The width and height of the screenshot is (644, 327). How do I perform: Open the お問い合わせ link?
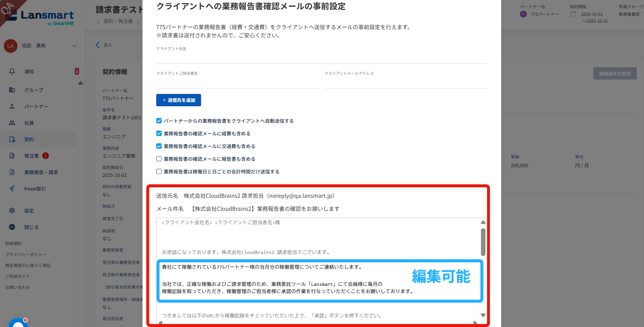(x=17, y=288)
